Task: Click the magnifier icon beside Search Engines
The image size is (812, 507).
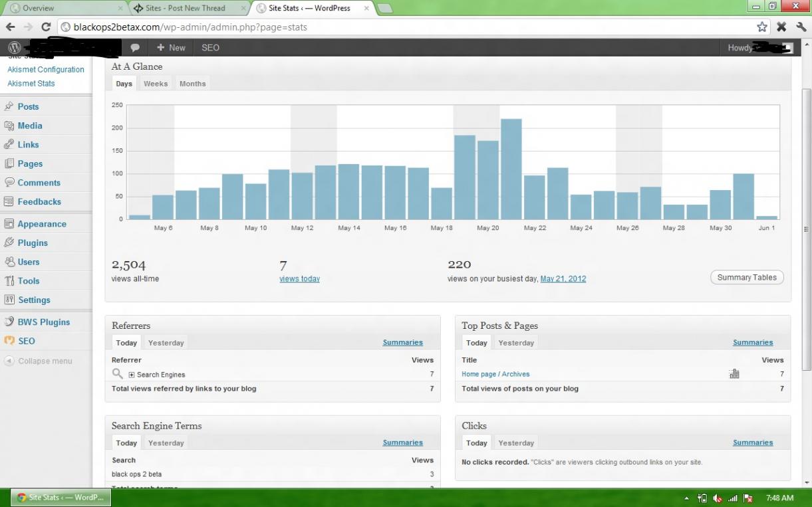Action: pyautogui.click(x=118, y=374)
